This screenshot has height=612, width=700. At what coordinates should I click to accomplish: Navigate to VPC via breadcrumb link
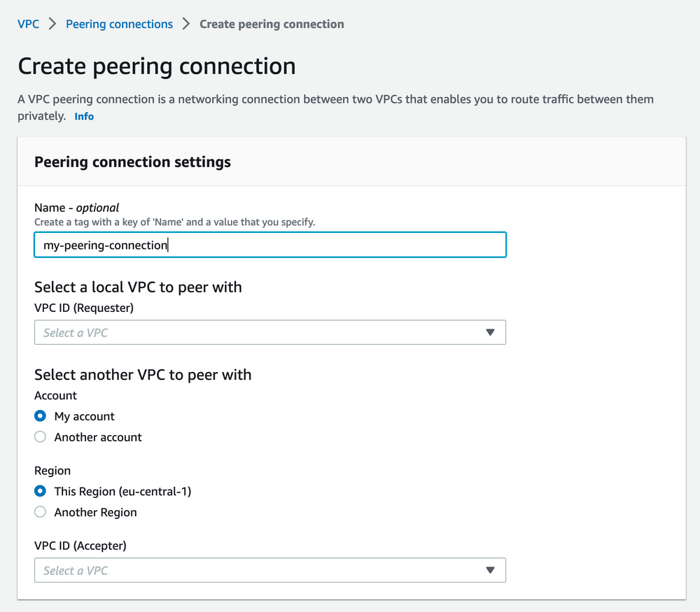click(28, 23)
